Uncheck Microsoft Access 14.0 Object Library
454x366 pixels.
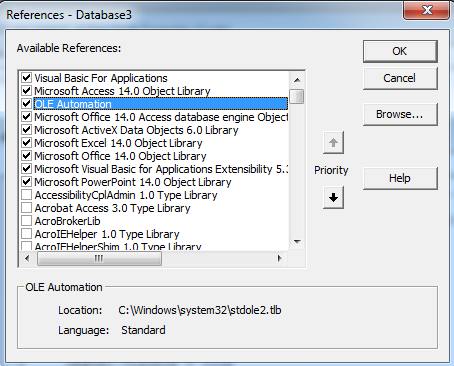(x=26, y=91)
